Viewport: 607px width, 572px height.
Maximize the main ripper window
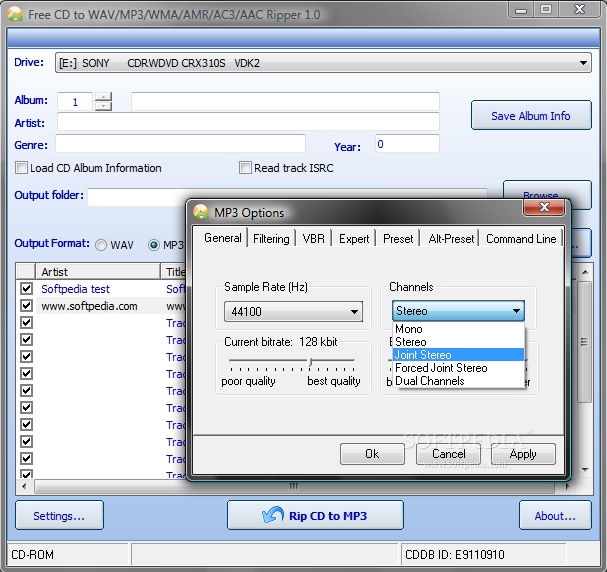pos(546,9)
